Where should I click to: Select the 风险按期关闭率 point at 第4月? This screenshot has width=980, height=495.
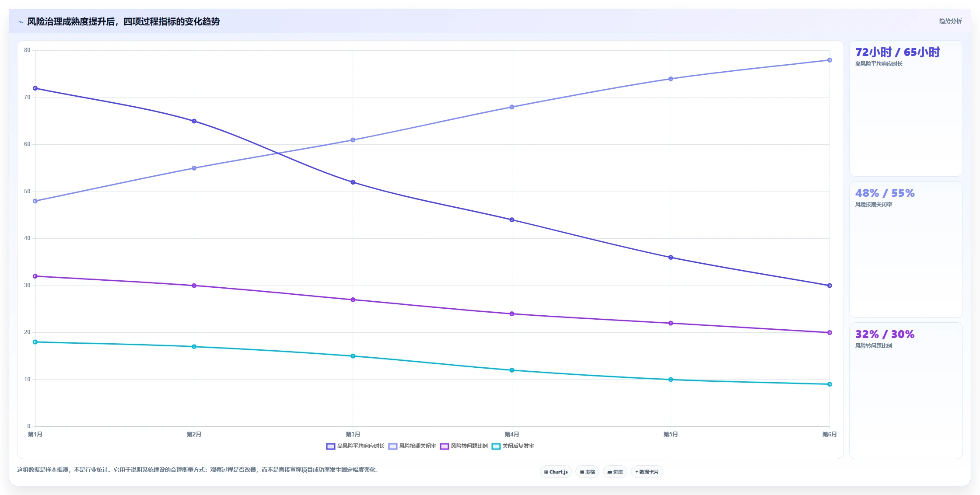pos(512,107)
